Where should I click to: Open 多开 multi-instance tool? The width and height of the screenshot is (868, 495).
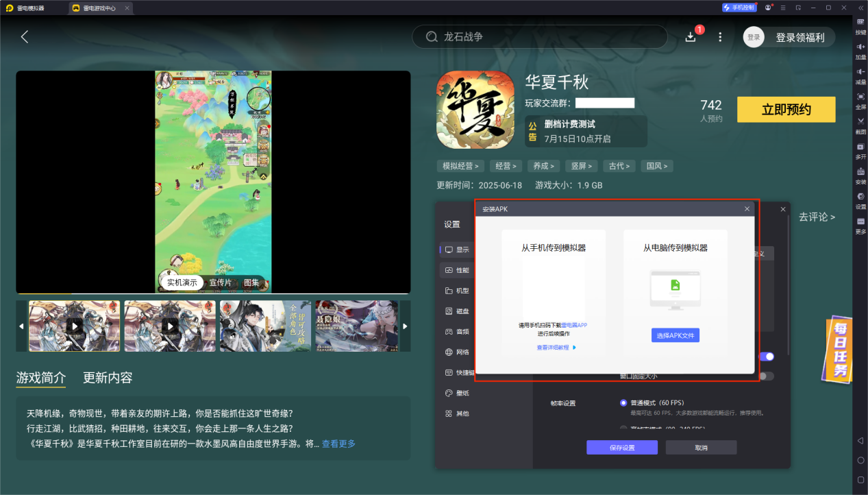click(860, 151)
